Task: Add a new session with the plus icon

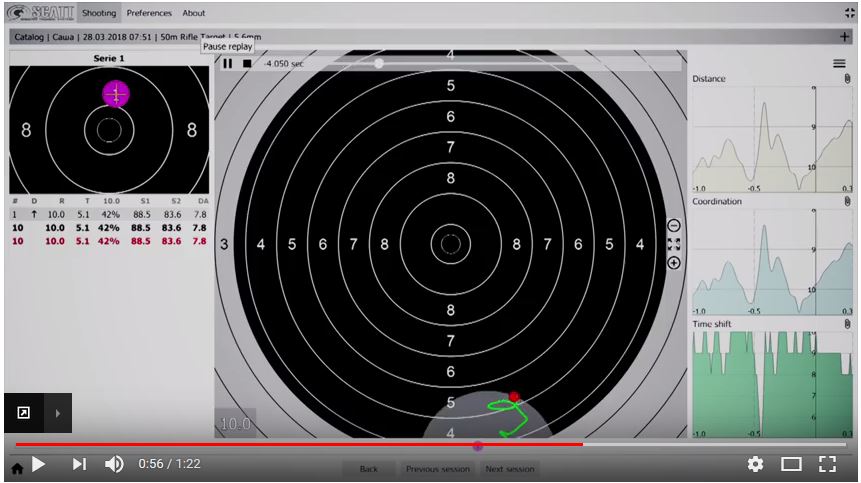Action: 845,36
